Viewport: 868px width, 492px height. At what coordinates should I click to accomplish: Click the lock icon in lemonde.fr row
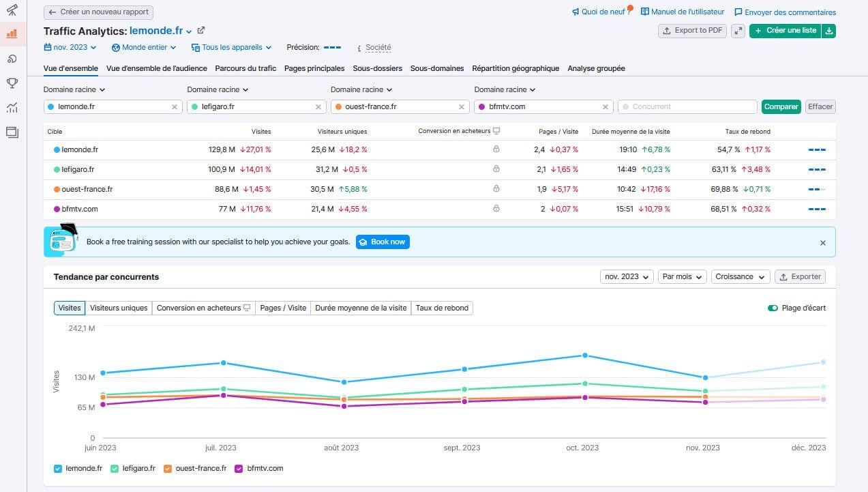(496, 149)
